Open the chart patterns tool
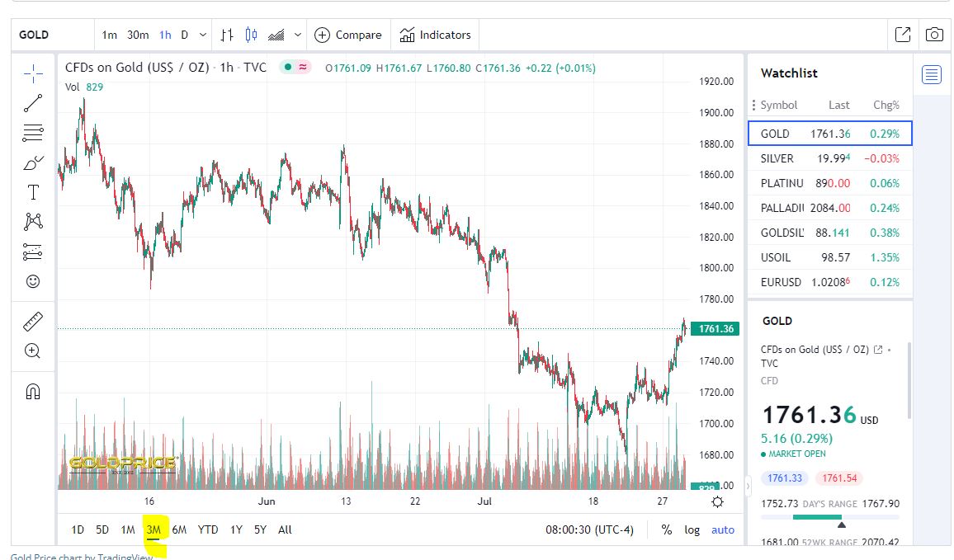Screen dimensions: 954x560 [x=33, y=221]
